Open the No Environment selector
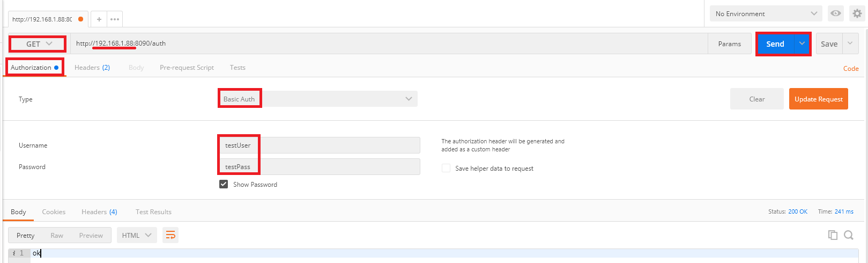Screen dimensions: 868x263 click(766, 13)
